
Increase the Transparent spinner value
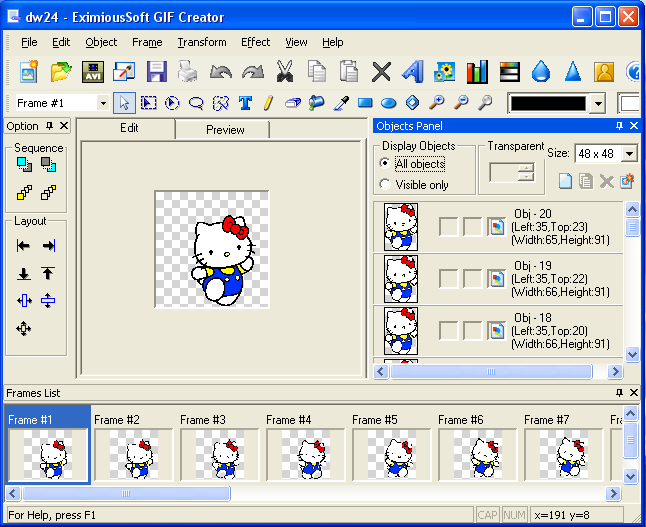point(526,168)
